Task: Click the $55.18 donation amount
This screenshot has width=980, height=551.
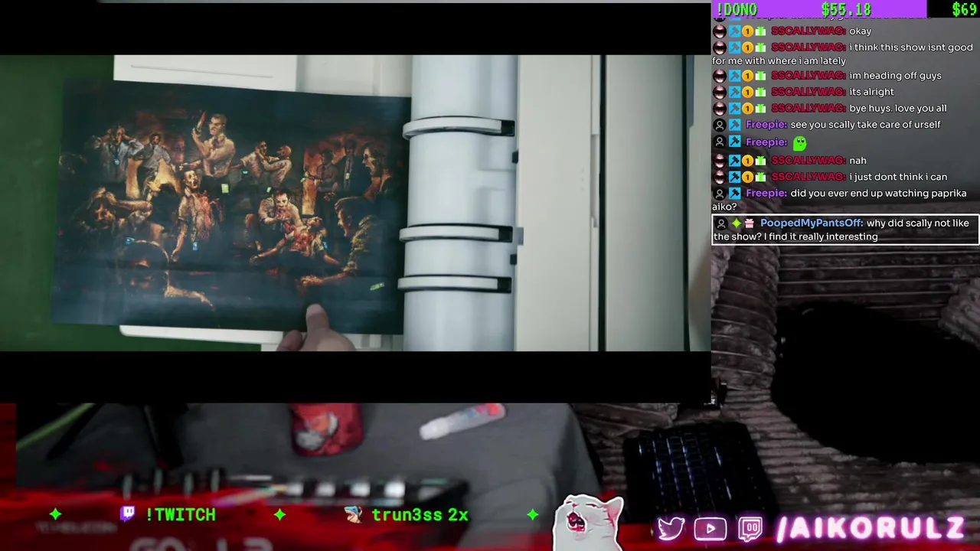Action: pos(846,9)
